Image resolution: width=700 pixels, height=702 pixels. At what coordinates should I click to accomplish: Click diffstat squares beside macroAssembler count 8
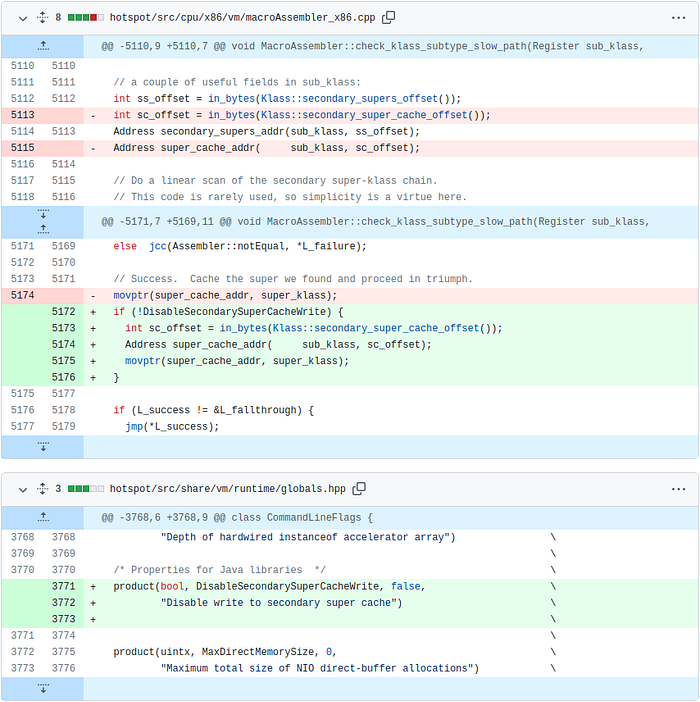[85, 17]
